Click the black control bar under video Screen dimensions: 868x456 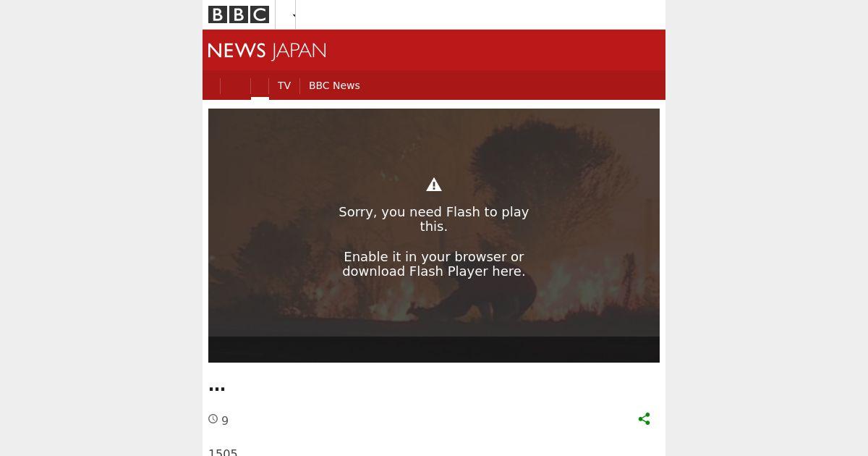click(434, 350)
